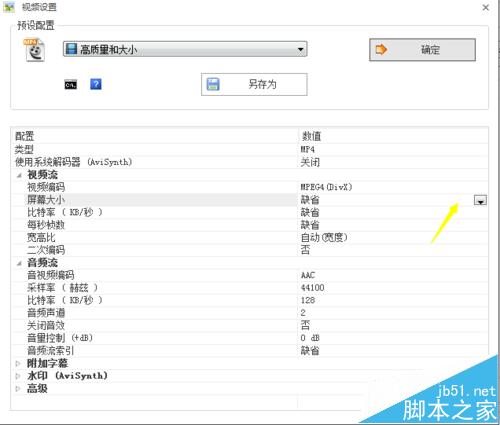
Task: Click the 配置 column header
Action: pos(24,136)
